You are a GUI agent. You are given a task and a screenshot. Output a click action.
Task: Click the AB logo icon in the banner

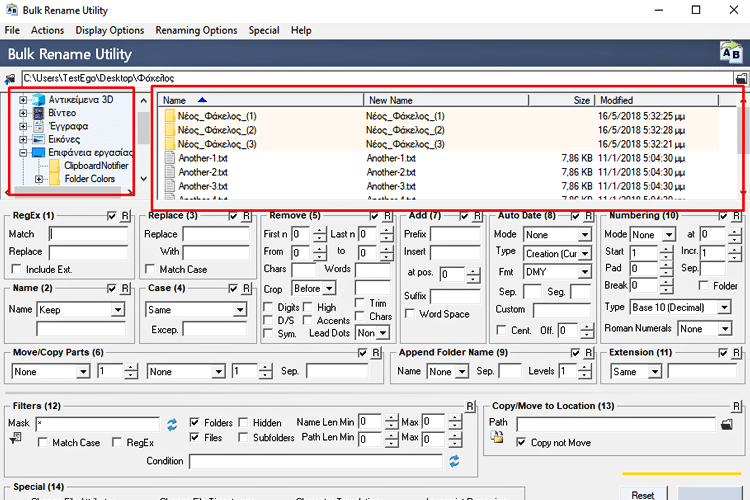tap(730, 52)
